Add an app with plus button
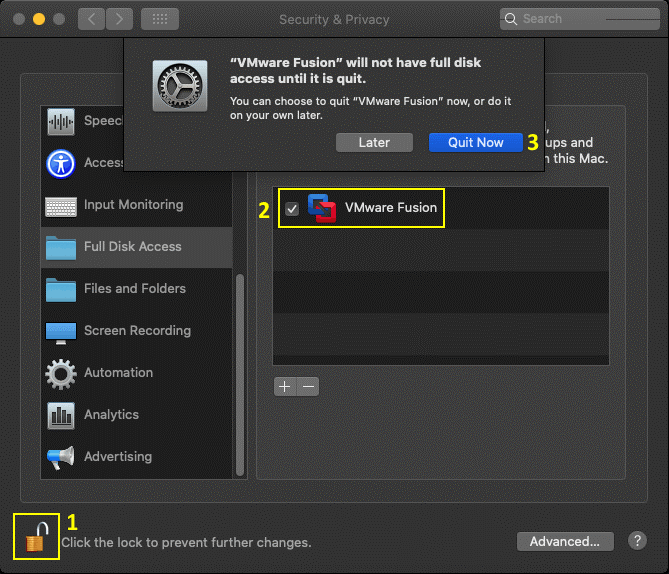This screenshot has width=669, height=574. click(285, 386)
